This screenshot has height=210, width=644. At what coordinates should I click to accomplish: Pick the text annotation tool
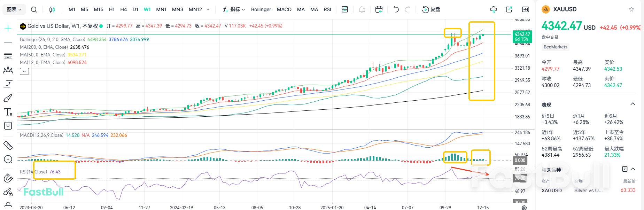pyautogui.click(x=8, y=112)
